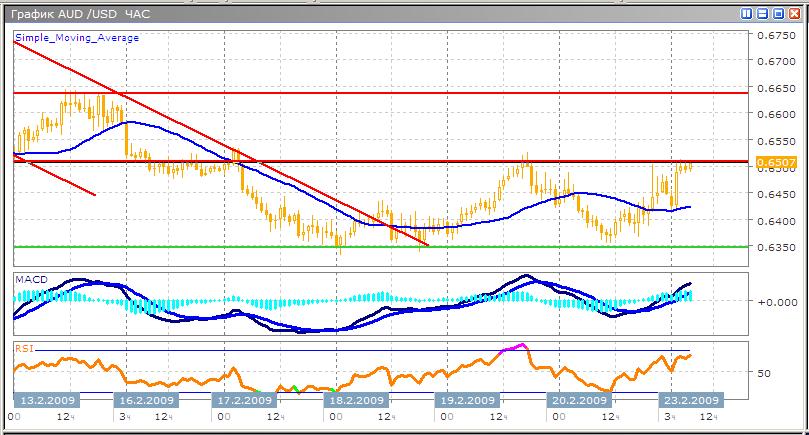Click the RSI indicator label
809x435 pixels.
[x=24, y=349]
